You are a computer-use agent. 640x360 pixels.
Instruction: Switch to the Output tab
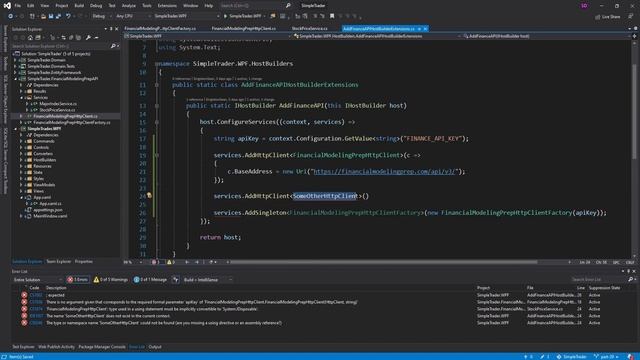pyautogui.click(x=155, y=347)
